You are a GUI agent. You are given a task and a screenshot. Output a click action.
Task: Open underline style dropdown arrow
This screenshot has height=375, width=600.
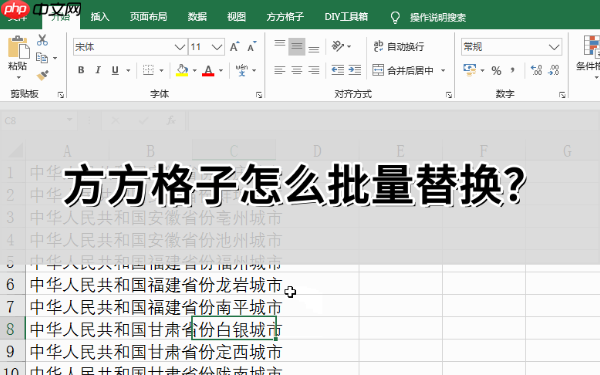click(x=128, y=70)
